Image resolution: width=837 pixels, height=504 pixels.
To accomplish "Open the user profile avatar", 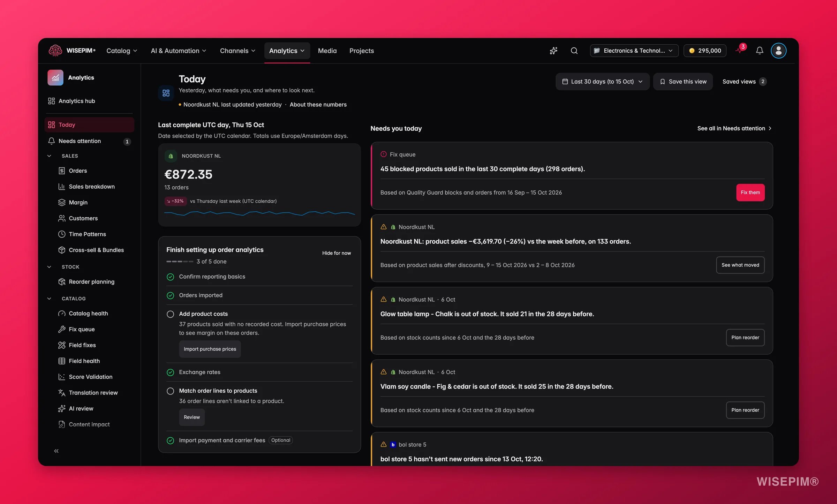I will (778, 51).
